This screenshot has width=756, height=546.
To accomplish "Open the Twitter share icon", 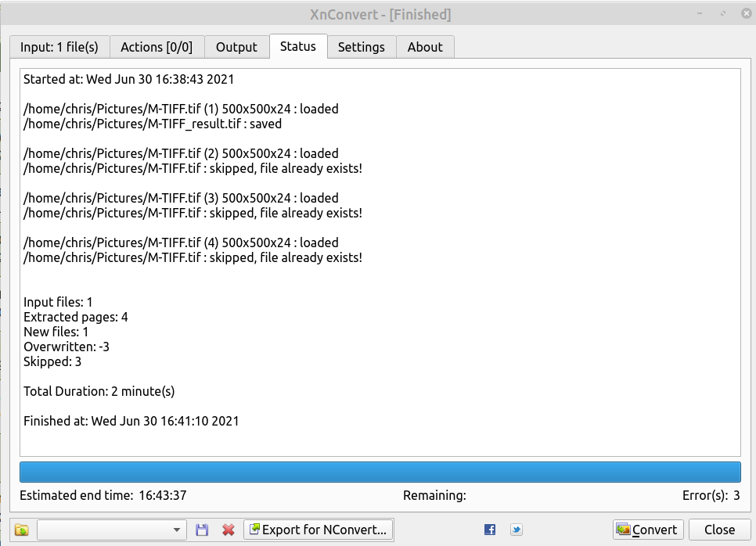I will [x=517, y=530].
